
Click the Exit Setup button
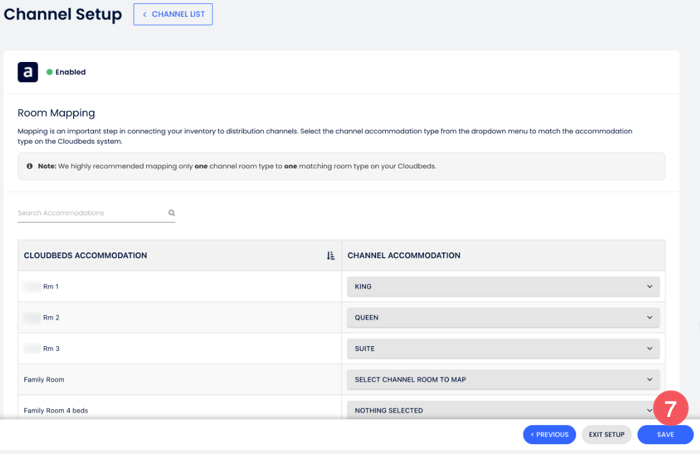[x=606, y=435]
